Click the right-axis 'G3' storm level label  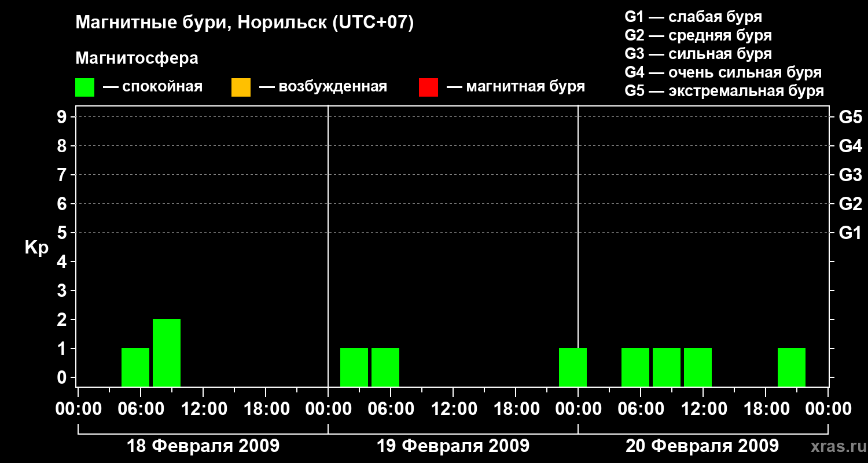[x=850, y=175]
